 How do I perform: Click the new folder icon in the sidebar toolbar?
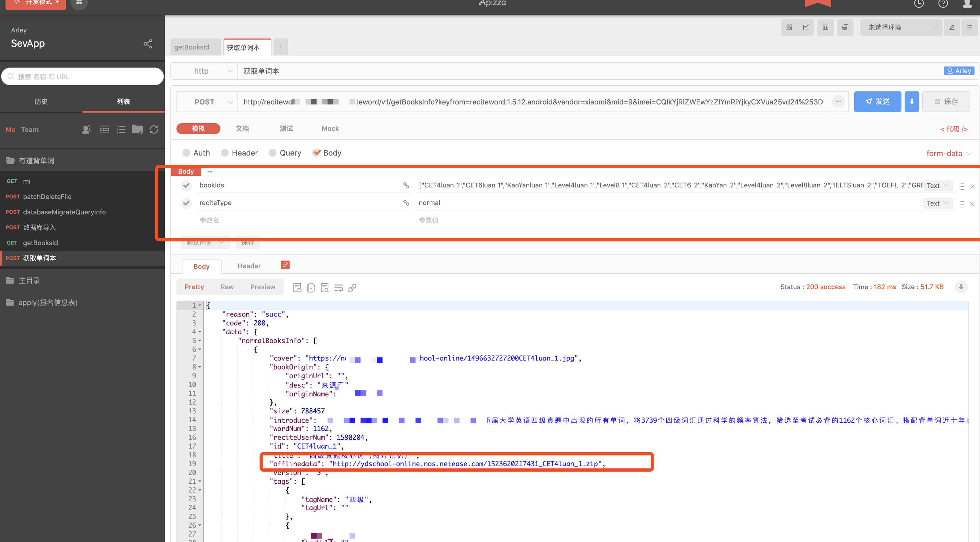[137, 129]
